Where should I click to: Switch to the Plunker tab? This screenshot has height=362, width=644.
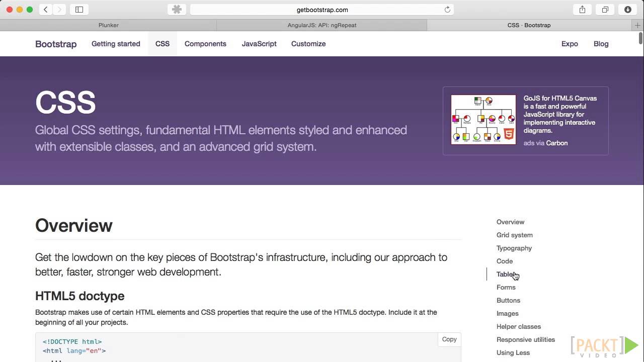[108, 25]
